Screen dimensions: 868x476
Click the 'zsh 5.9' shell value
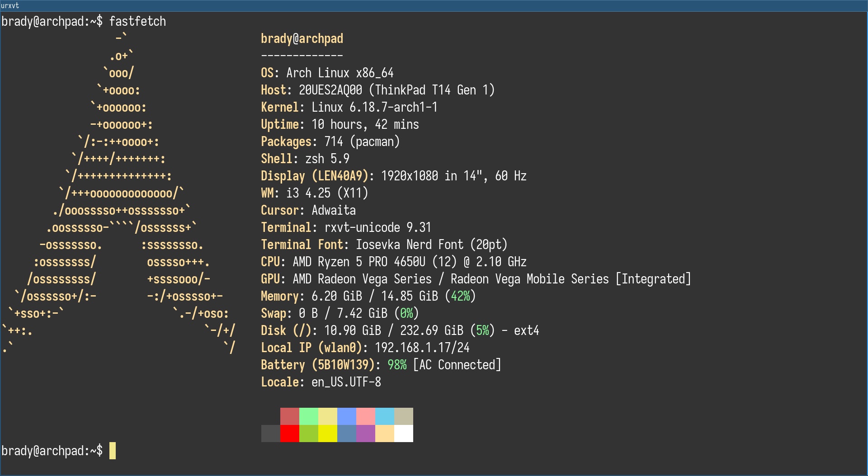(x=327, y=159)
